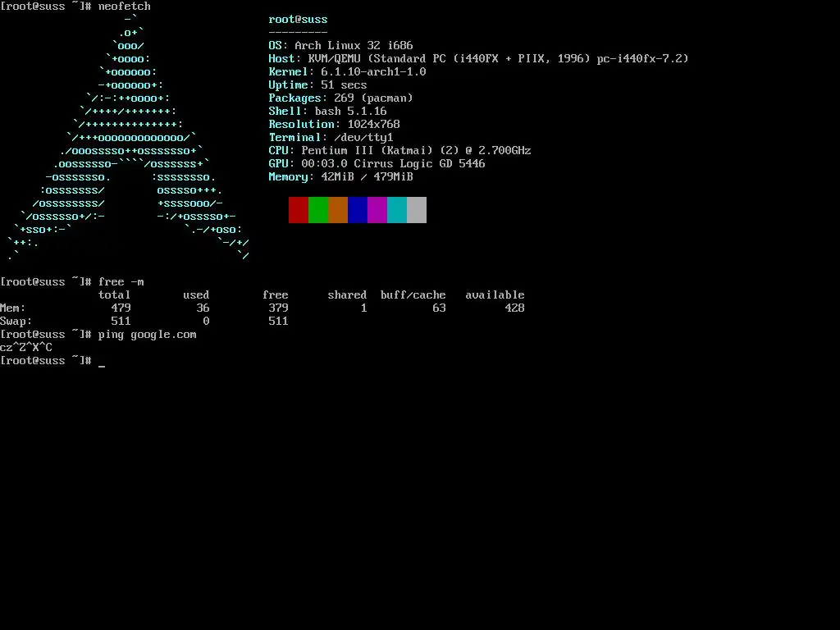Click the Mem buff/cache value 63
The height and width of the screenshot is (630, 840).
pos(440,308)
